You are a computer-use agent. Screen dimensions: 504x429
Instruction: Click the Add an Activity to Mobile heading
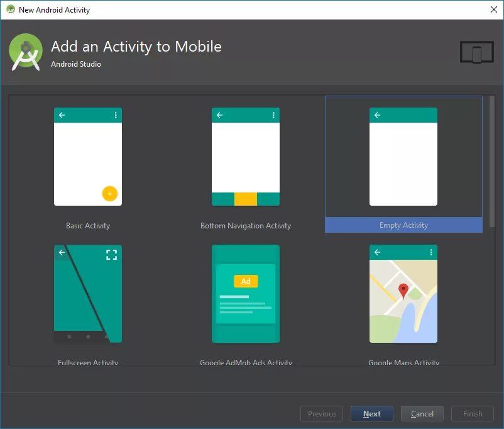pyautogui.click(x=136, y=47)
